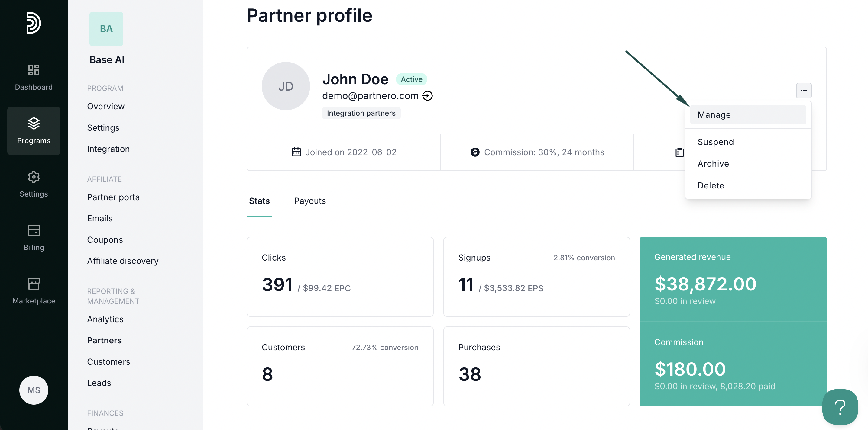
Task: Click the clipboard icon in info row
Action: 680,152
